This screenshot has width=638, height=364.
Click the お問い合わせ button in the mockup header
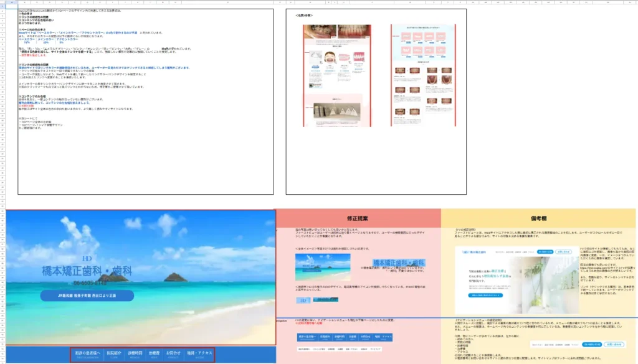(563, 251)
